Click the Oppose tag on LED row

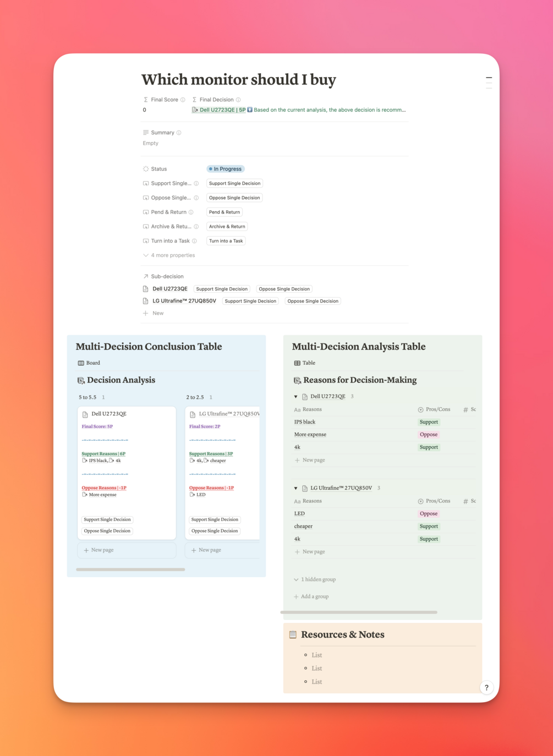[x=429, y=514]
